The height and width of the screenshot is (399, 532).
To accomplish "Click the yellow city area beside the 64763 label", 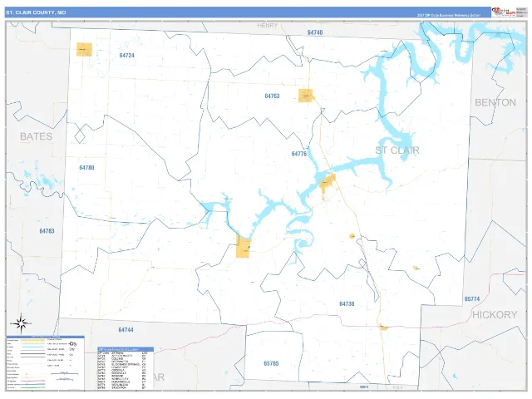I will 306,96.
